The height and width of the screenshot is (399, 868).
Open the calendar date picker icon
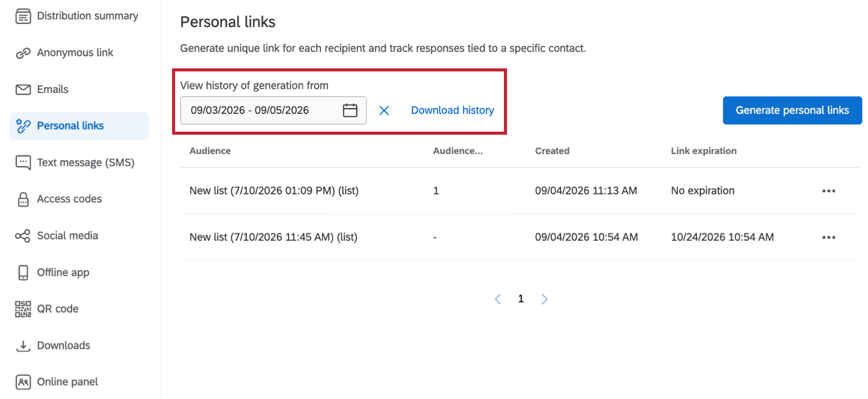[350, 110]
